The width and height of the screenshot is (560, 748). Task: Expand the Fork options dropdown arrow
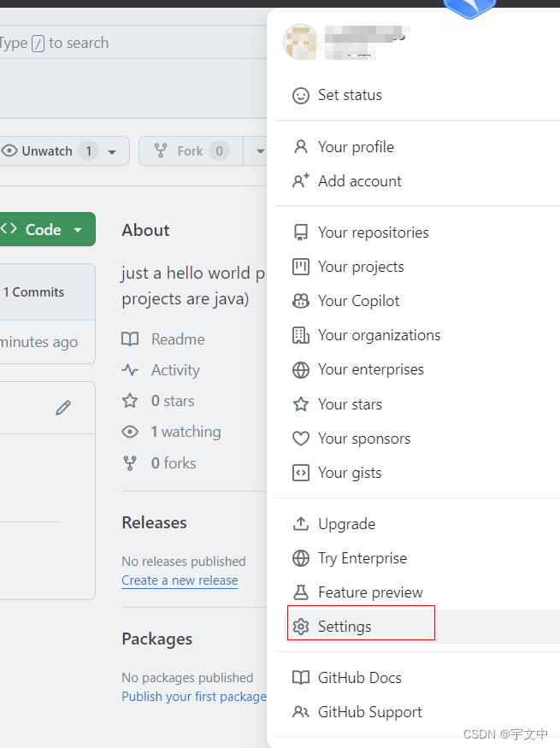pos(260,151)
